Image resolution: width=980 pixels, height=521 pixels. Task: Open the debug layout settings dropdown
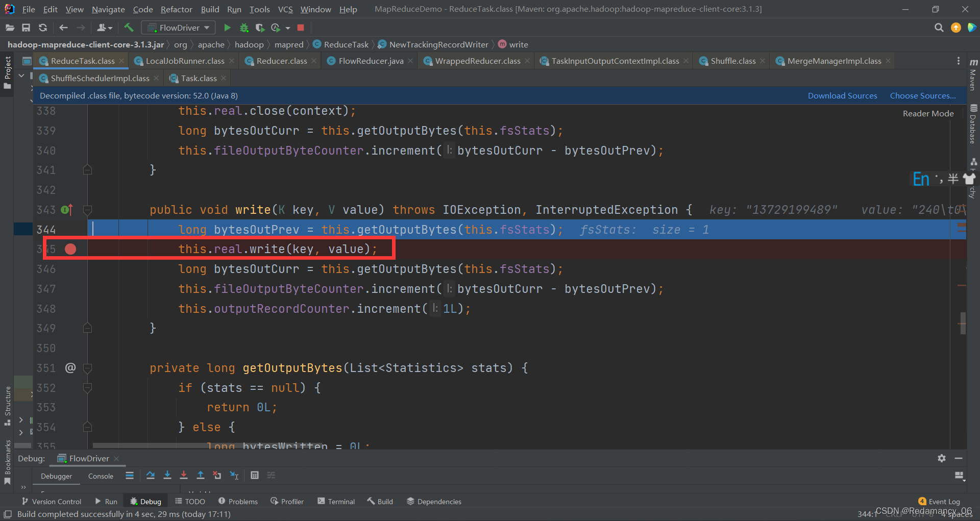click(959, 476)
